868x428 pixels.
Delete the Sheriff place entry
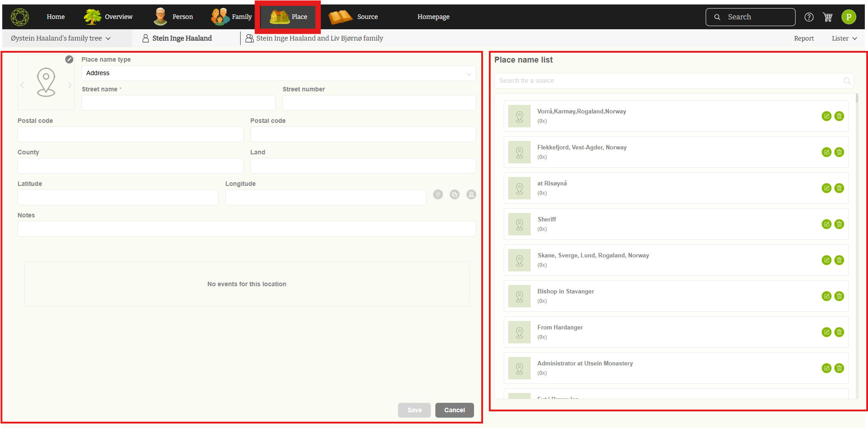[x=839, y=224]
